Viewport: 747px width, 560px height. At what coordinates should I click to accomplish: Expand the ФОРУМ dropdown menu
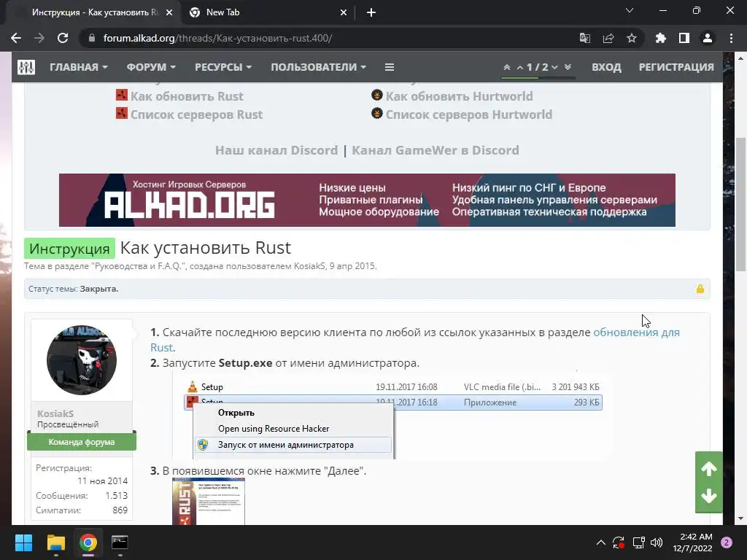coord(151,67)
